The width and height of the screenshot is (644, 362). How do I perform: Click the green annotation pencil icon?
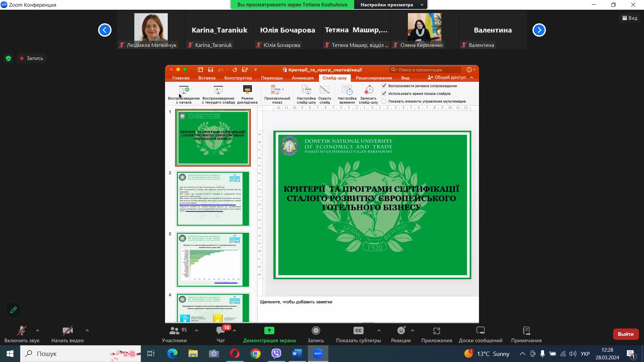tap(13, 310)
